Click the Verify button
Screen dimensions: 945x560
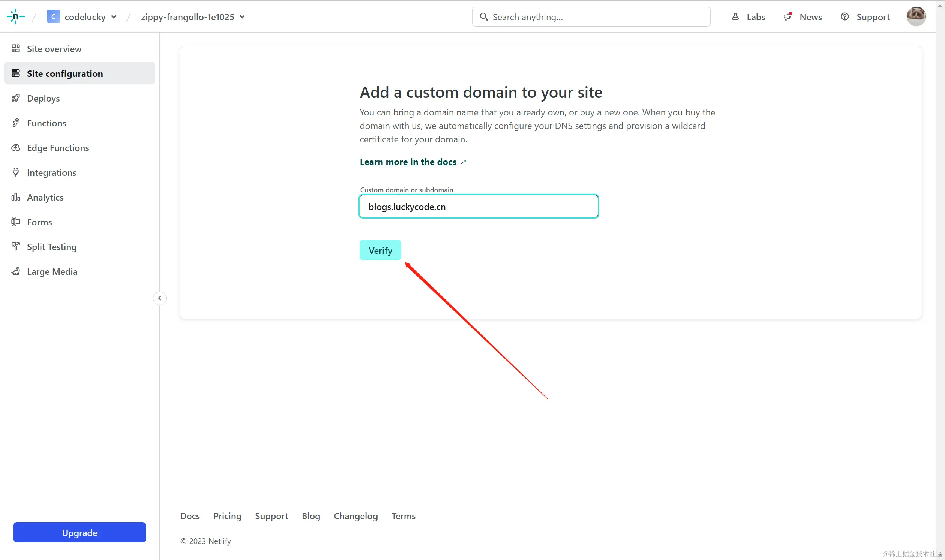[380, 250]
